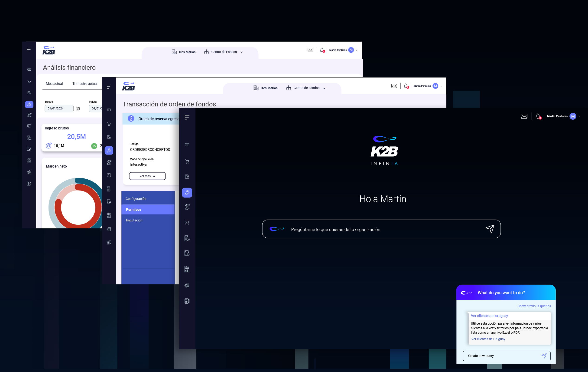Click the send arrow in the main prompt box
Screen dimensions: 588x372
pyautogui.click(x=490, y=229)
